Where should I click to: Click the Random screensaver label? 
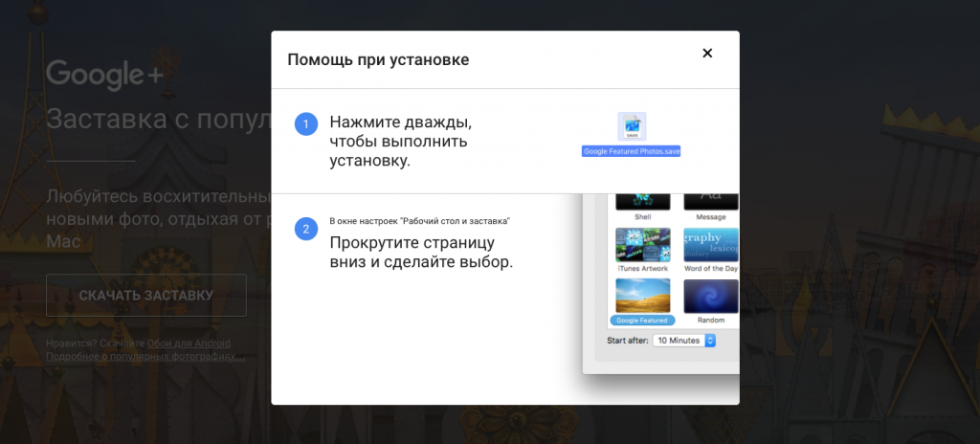coord(711,321)
